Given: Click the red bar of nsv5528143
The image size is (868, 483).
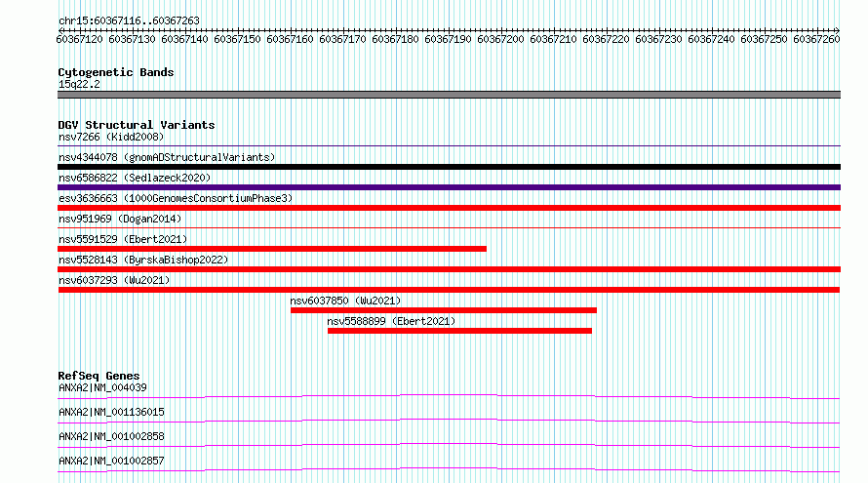Looking at the screenshot, I should click(449, 269).
